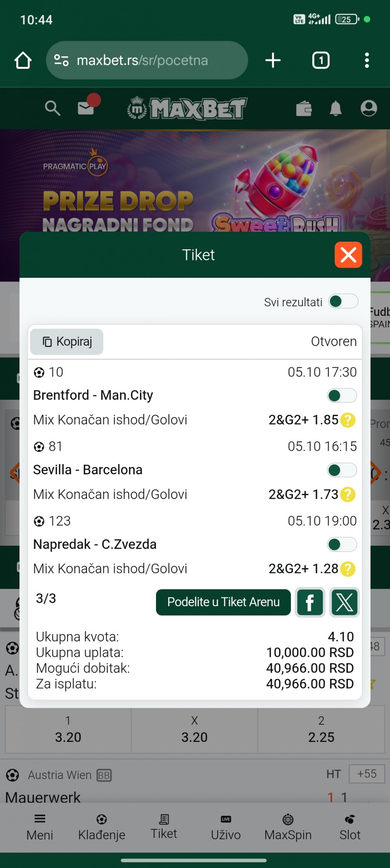390x868 pixels.
Task: Open browser three-dot overflow menu
Action: tap(367, 61)
